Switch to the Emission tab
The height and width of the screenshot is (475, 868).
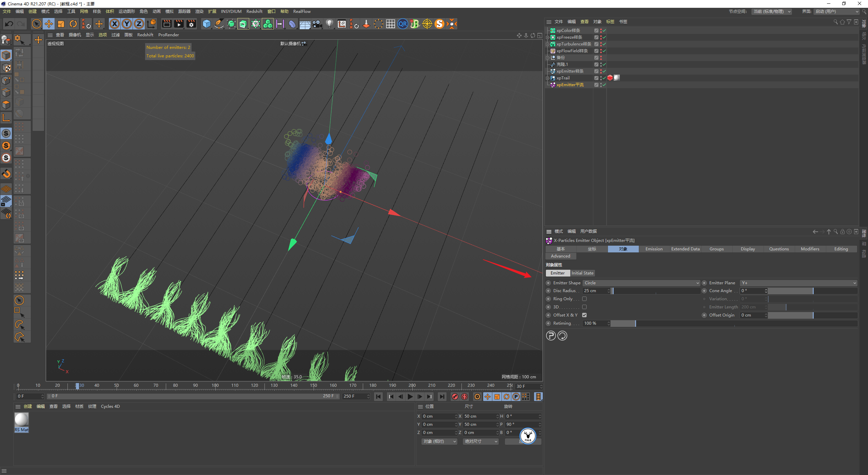[654, 249]
